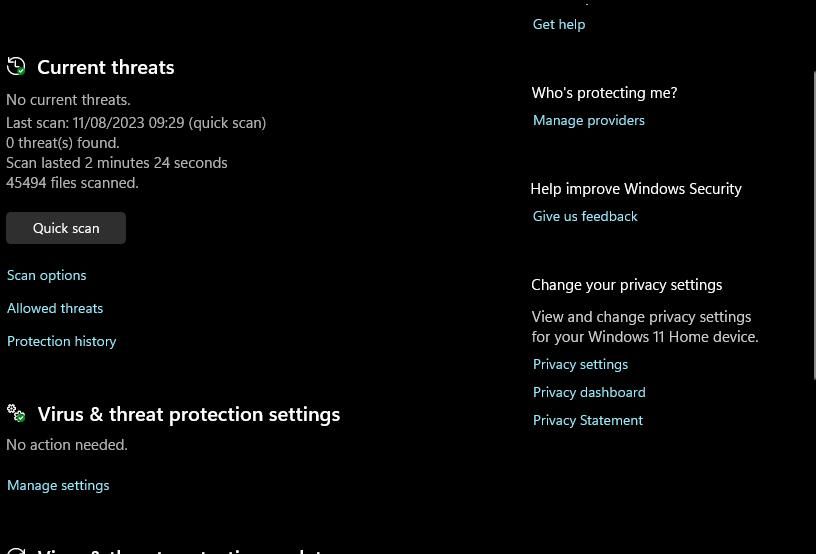Click the Virus & threat protection settings heading
The height and width of the screenshot is (554, 816).
point(189,414)
